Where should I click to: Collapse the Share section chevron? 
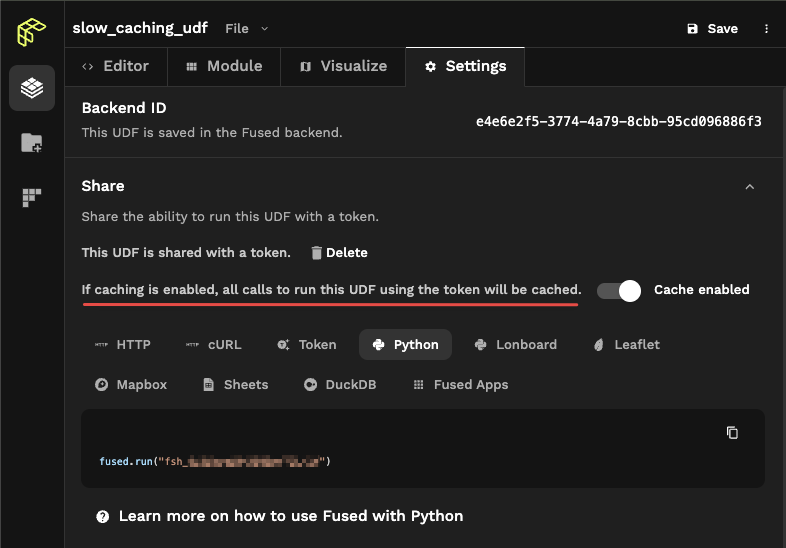(x=749, y=187)
